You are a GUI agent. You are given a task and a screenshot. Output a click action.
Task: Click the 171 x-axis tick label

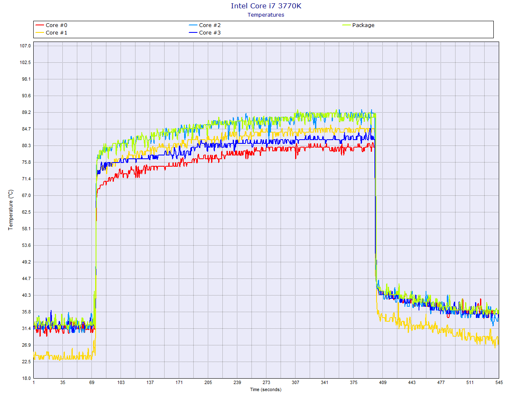179,382
